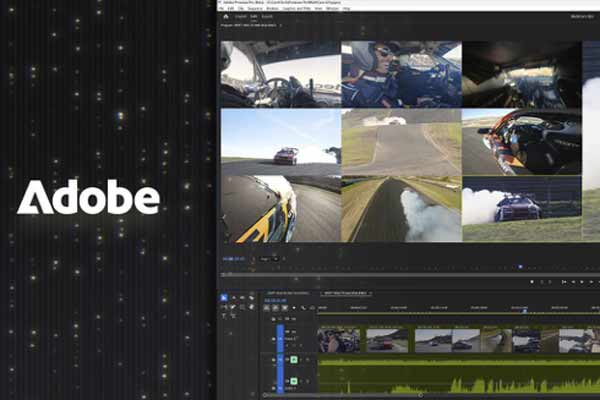Image resolution: width=600 pixels, height=400 pixels.
Task: Select bottom-left yellow car side angle
Action: pyautogui.click(x=280, y=209)
